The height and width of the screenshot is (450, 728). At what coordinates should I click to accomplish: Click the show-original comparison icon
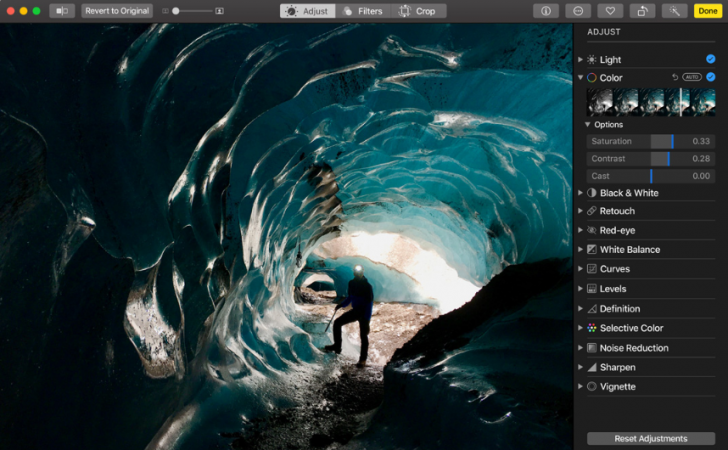(62, 11)
